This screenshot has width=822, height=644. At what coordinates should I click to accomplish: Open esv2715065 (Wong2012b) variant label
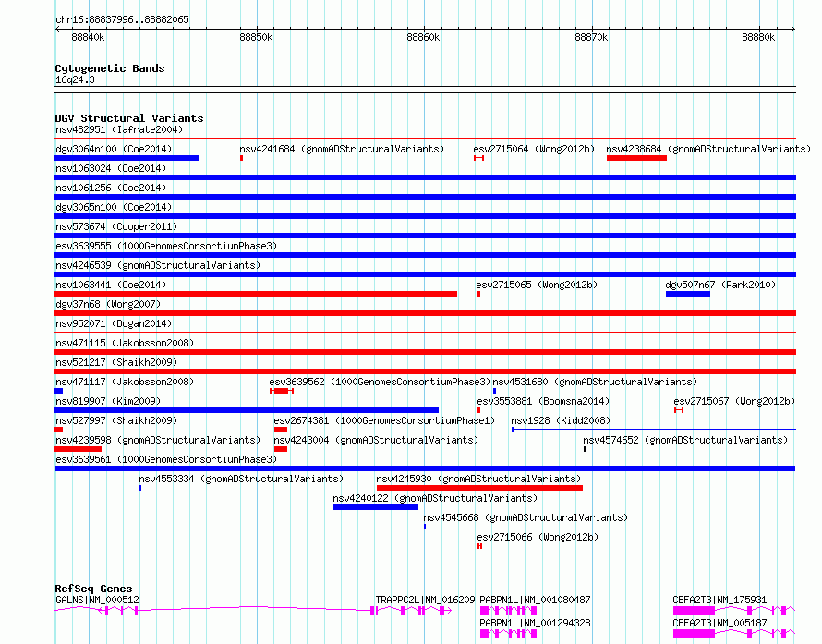pos(537,285)
